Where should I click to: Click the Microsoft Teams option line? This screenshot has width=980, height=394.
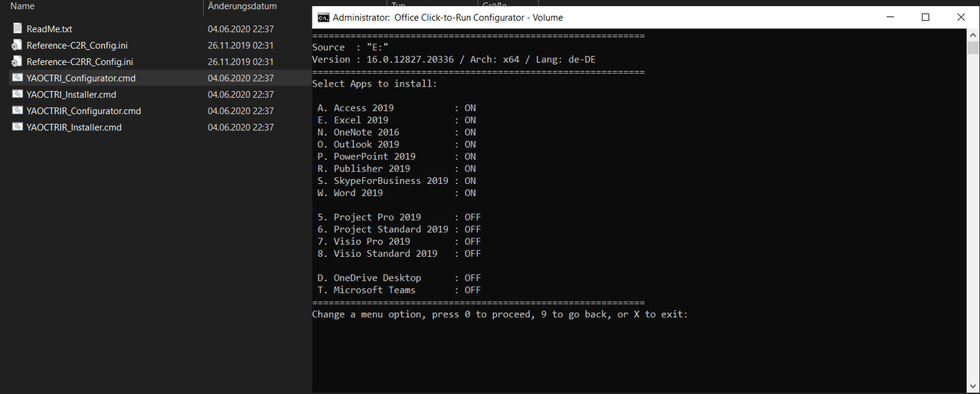399,290
